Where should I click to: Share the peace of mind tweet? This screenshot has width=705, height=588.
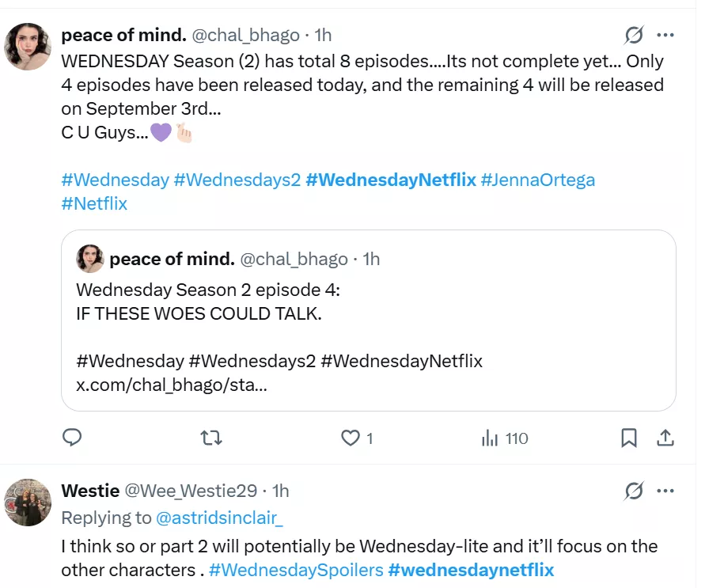point(665,438)
